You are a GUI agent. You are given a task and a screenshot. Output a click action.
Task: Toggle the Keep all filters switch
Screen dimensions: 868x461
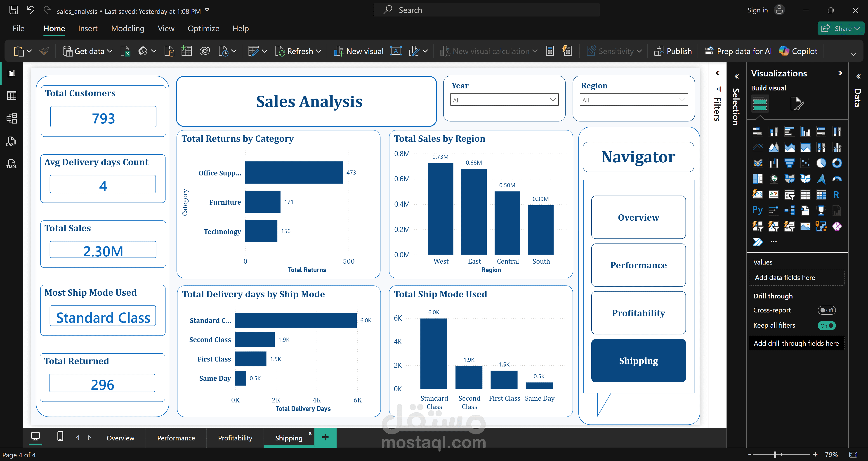827,326
